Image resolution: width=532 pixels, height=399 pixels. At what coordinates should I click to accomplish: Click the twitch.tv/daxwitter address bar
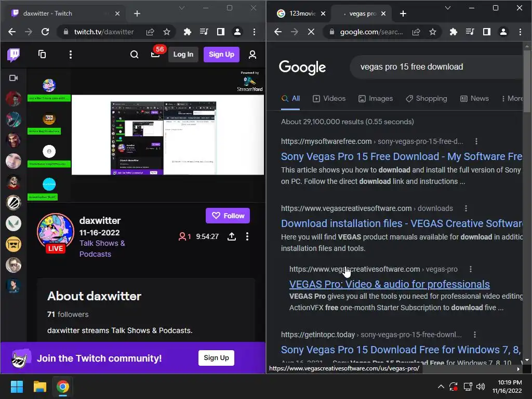tap(104, 32)
